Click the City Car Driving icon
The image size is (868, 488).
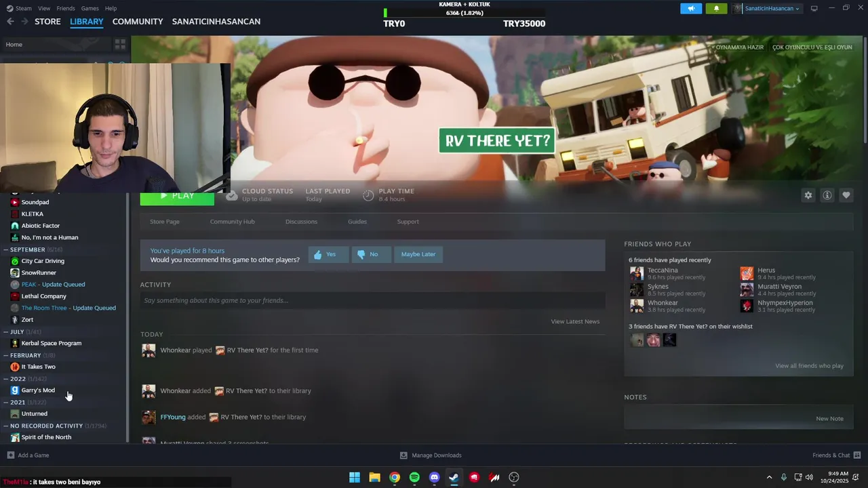point(15,261)
